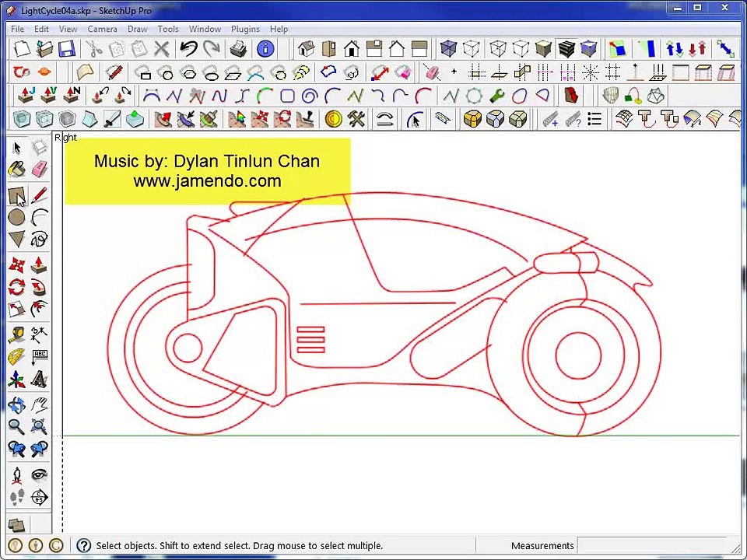Select the Line pencil tool
The height and width of the screenshot is (560, 747).
40,195
